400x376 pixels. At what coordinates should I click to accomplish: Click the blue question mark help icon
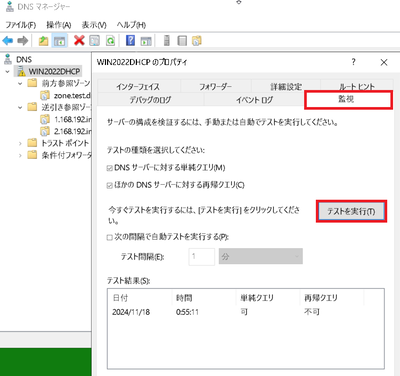coord(130,41)
